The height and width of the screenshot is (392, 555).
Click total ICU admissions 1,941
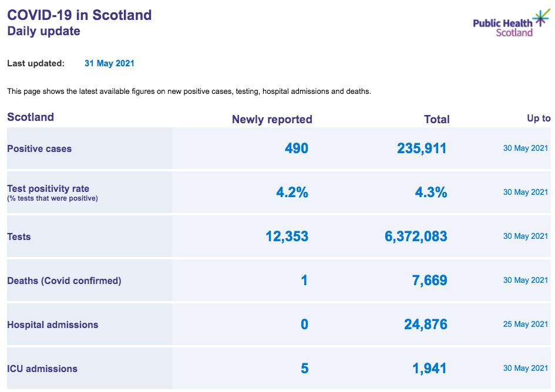[x=429, y=369]
